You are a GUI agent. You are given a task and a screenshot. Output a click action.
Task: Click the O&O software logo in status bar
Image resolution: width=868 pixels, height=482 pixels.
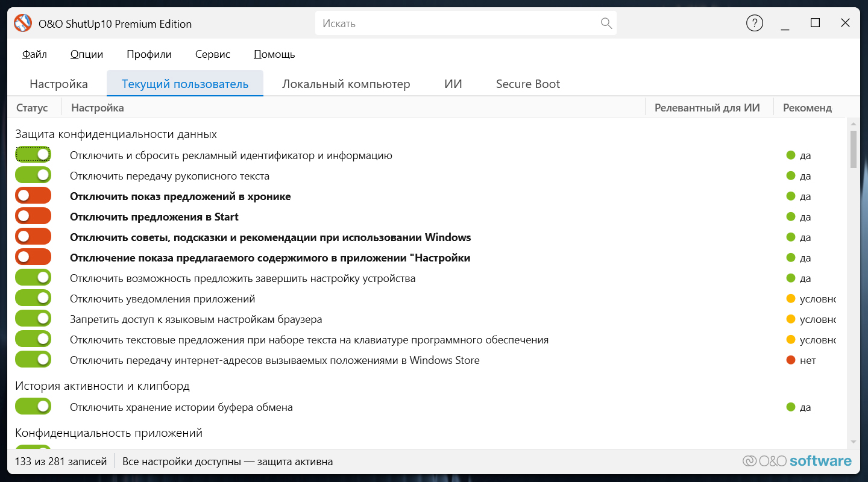pyautogui.click(x=797, y=462)
